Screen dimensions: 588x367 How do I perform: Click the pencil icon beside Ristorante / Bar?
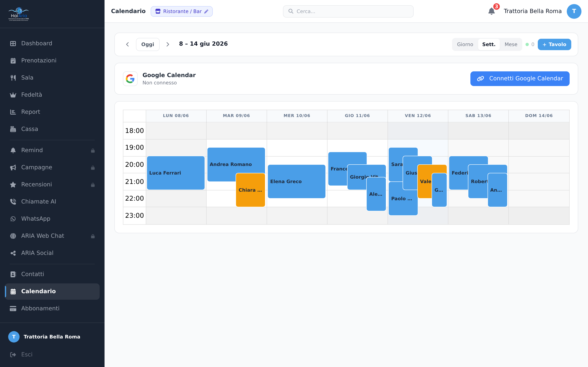pos(206,11)
